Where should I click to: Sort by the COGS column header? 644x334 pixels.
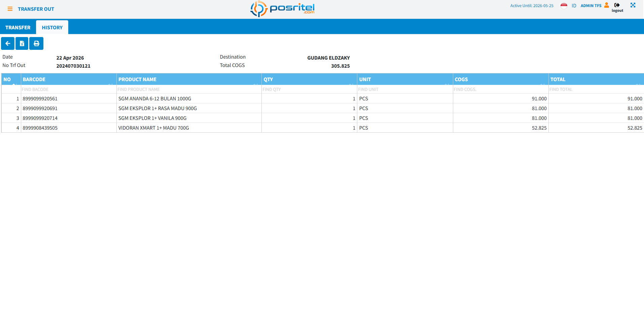500,79
